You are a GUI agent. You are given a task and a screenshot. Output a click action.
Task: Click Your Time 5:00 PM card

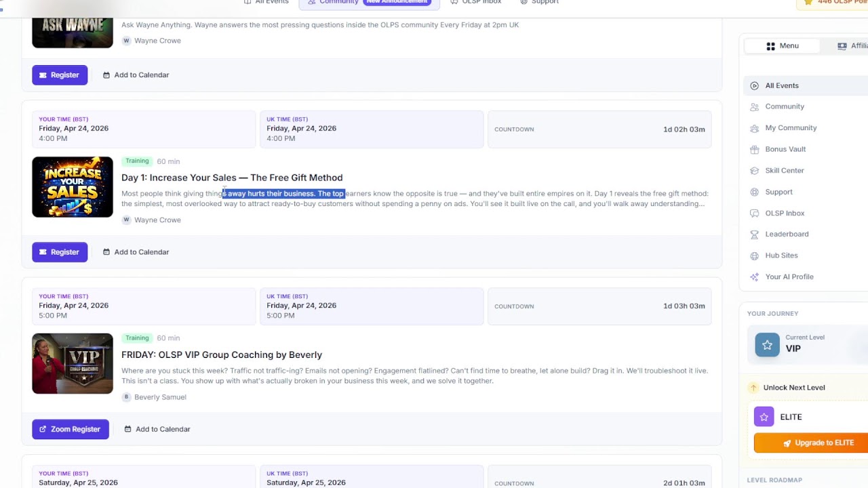click(x=144, y=306)
